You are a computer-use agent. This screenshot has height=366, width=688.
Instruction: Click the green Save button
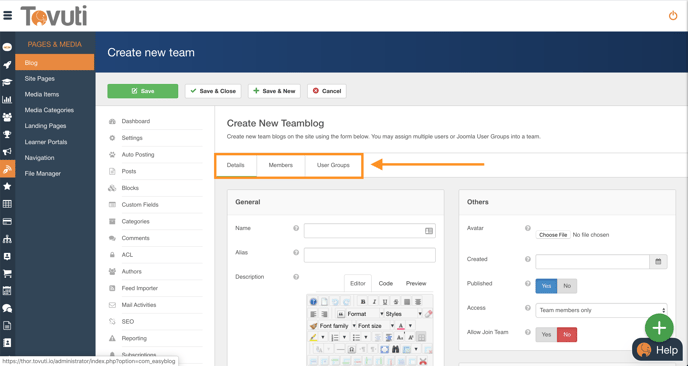tap(143, 91)
